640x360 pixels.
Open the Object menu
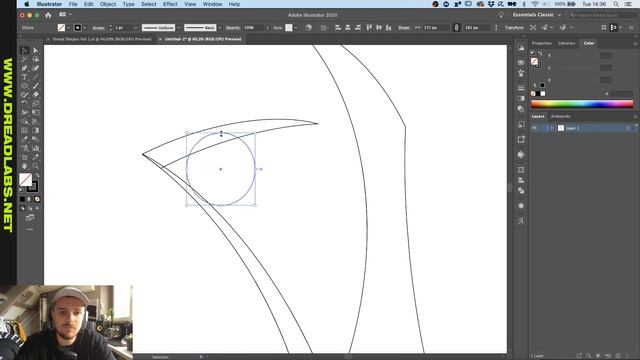tap(108, 4)
